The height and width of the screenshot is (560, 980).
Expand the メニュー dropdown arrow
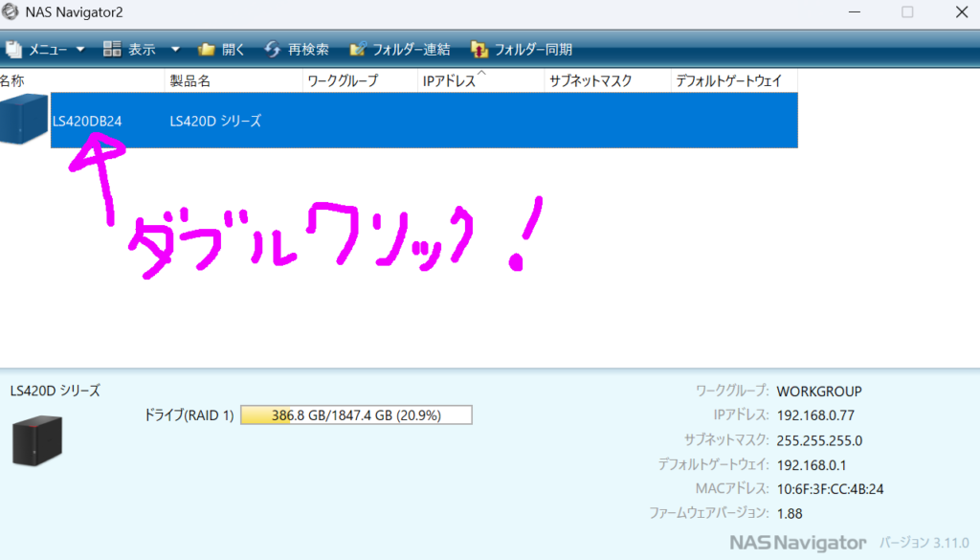[80, 50]
